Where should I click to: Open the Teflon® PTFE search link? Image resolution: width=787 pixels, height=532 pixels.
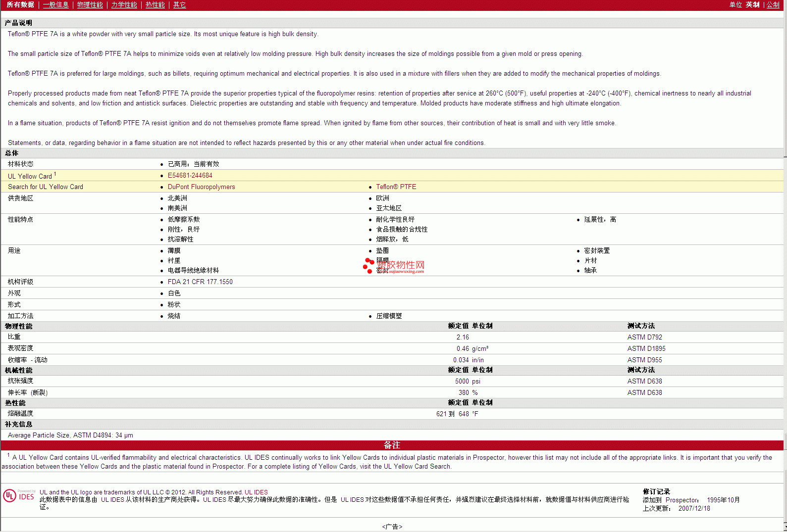pyautogui.click(x=396, y=187)
